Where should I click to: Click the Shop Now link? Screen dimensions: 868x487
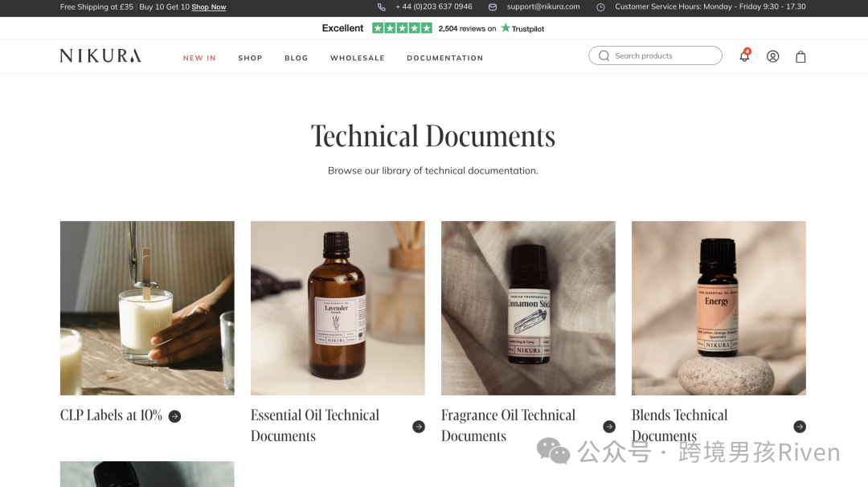(209, 7)
